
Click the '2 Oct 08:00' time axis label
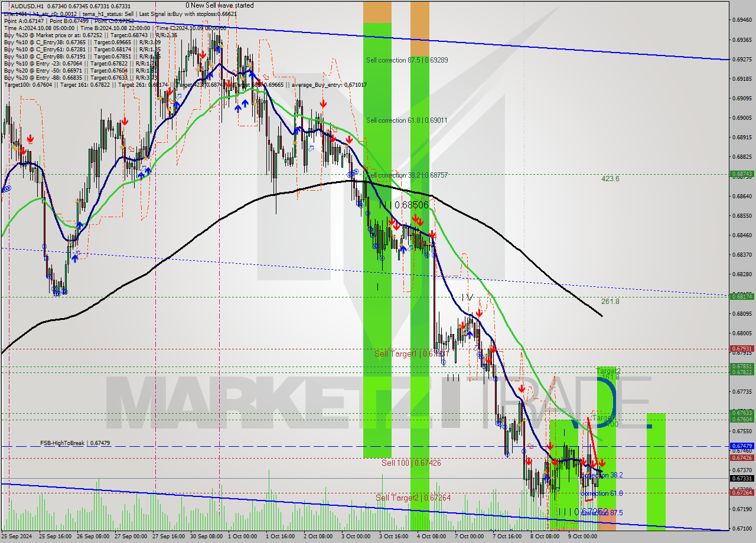[x=319, y=537]
